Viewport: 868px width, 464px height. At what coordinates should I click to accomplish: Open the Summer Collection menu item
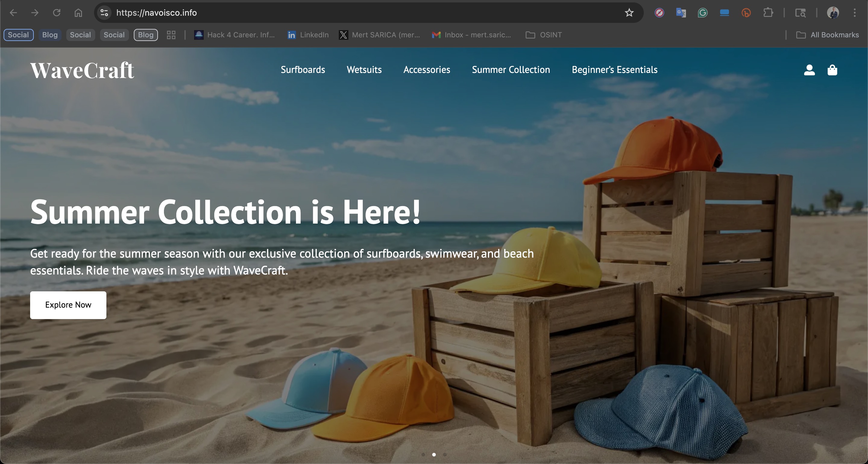(x=511, y=70)
